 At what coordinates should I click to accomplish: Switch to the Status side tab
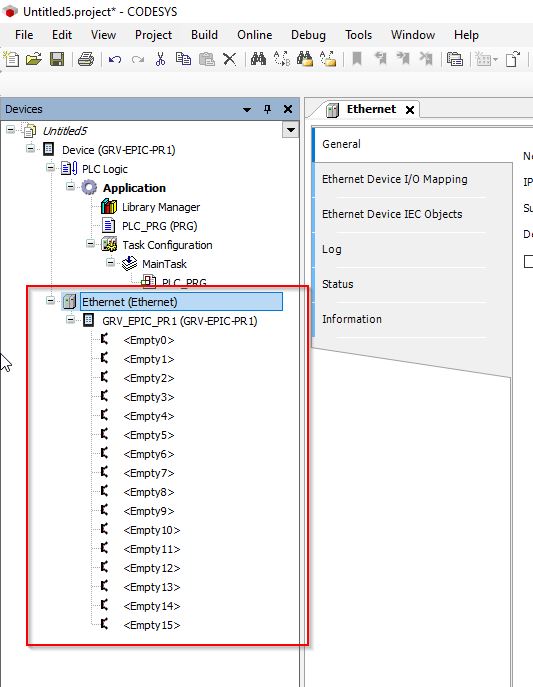(338, 284)
